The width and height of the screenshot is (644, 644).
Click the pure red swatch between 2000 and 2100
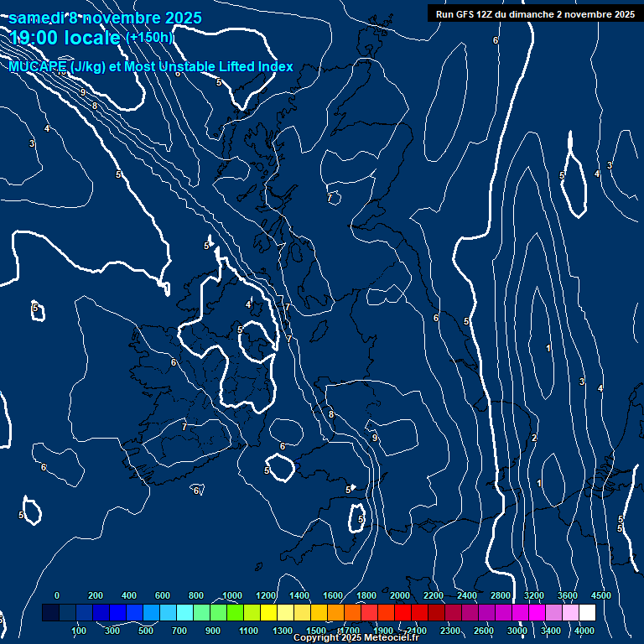pyautogui.click(x=402, y=612)
